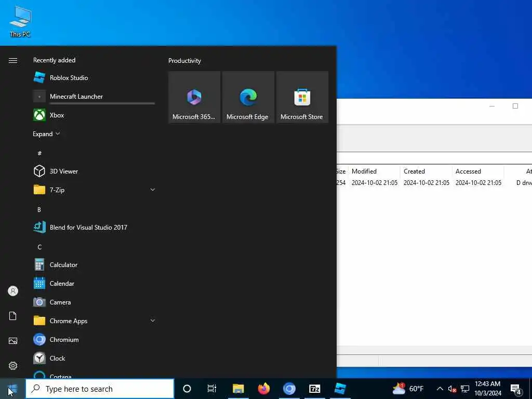Click the Productivity group header
532x399 pixels.
pos(184,61)
